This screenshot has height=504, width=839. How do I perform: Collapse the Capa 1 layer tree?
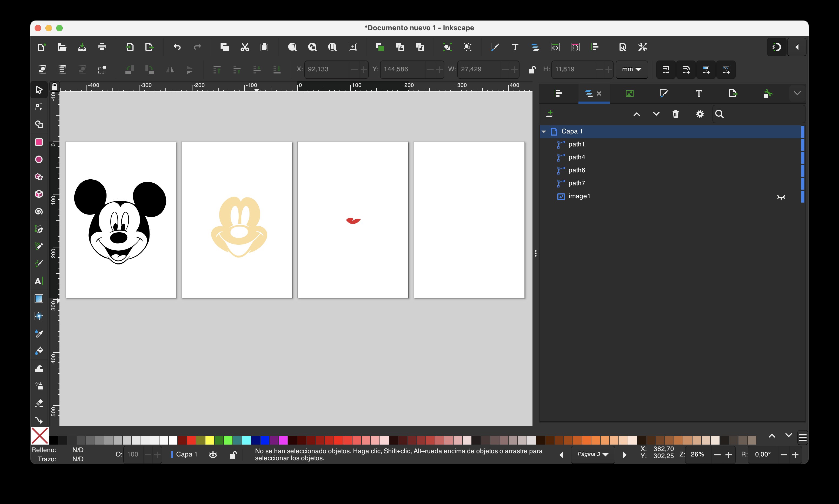[x=544, y=132]
